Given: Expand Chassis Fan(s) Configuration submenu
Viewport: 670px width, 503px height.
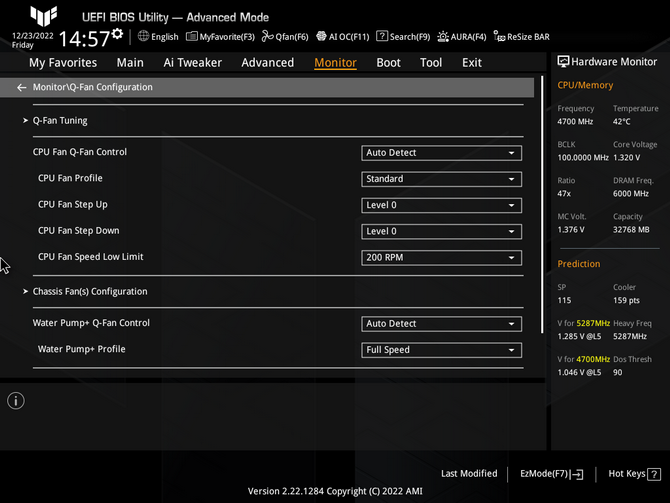Looking at the screenshot, I should coord(90,291).
